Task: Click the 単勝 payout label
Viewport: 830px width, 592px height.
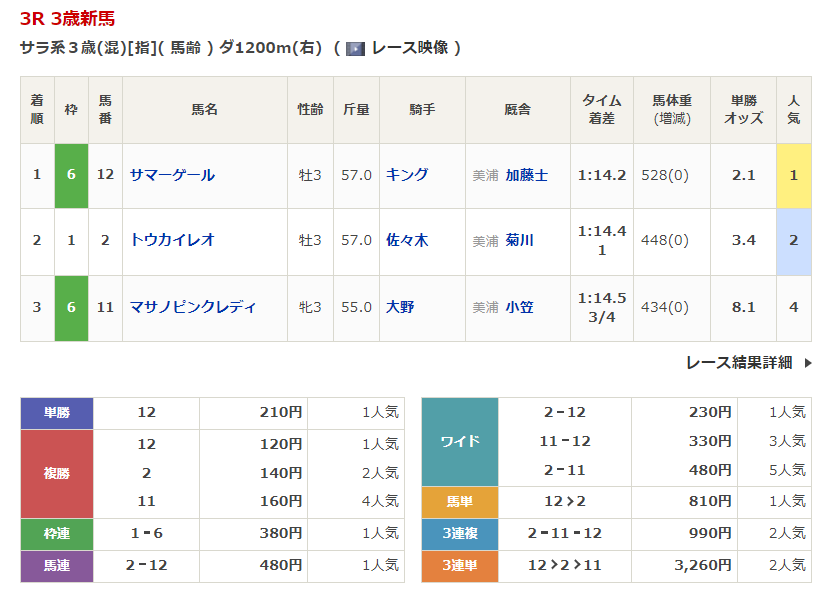Action: (x=57, y=412)
